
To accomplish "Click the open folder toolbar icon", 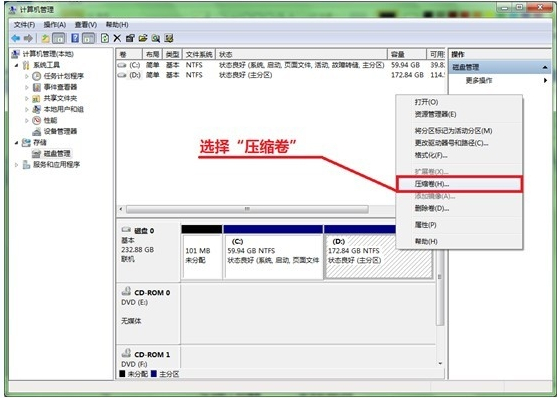I will (x=143, y=38).
